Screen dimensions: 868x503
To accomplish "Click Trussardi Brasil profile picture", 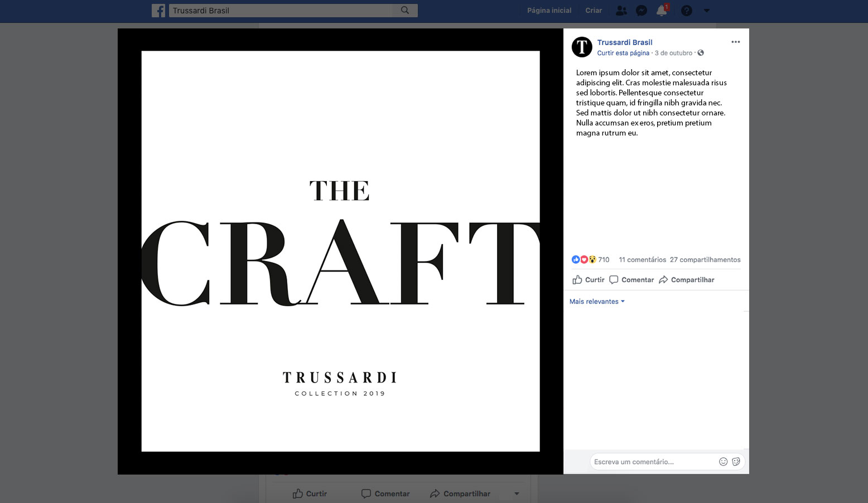I will (x=582, y=47).
